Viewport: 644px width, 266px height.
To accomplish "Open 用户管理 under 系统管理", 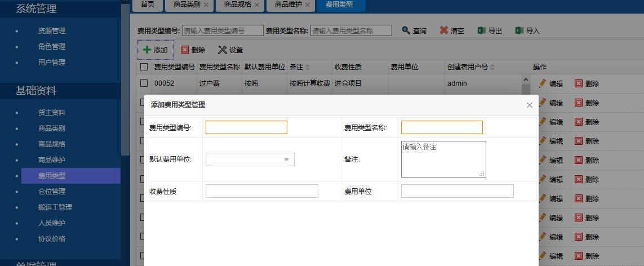I will (52, 62).
